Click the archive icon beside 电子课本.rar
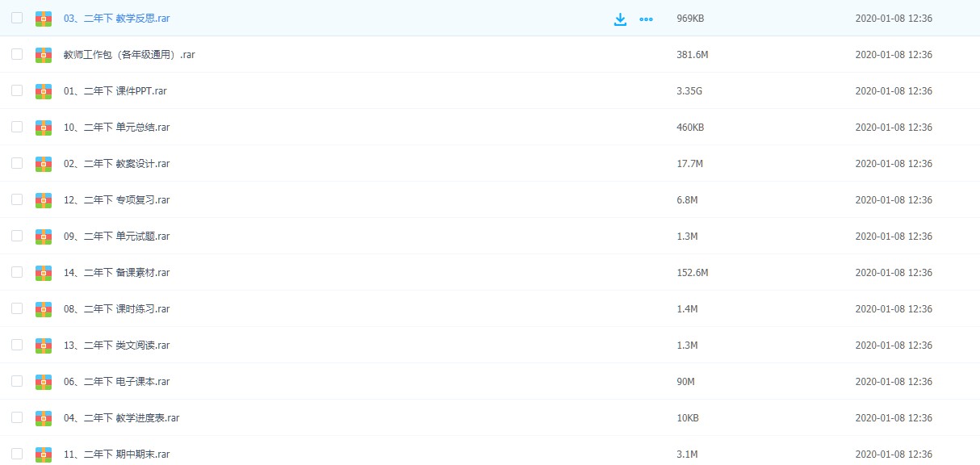Screen dimensions: 980x465 (x=44, y=382)
